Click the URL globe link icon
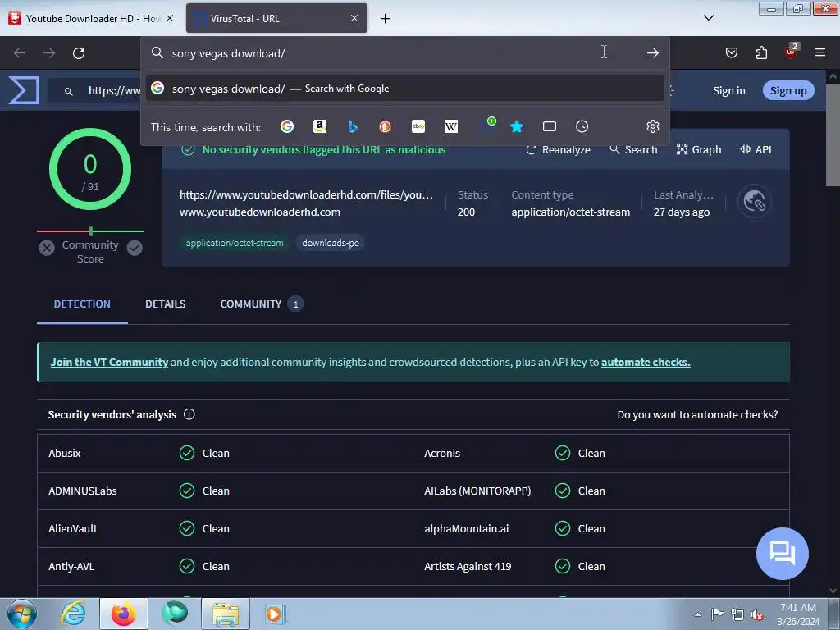The width and height of the screenshot is (840, 630). [755, 202]
